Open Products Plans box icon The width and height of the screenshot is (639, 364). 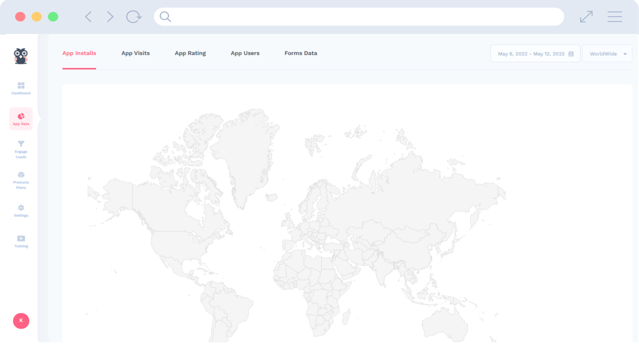click(x=21, y=175)
